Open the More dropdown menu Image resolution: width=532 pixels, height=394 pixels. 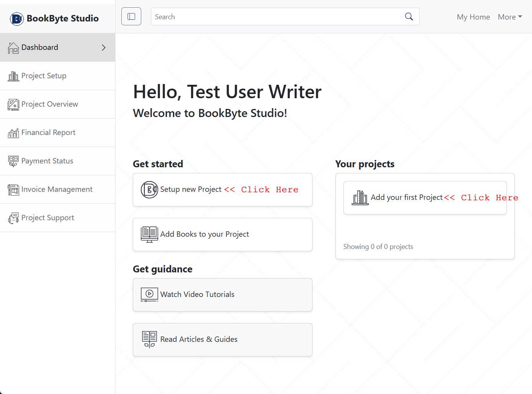point(510,17)
